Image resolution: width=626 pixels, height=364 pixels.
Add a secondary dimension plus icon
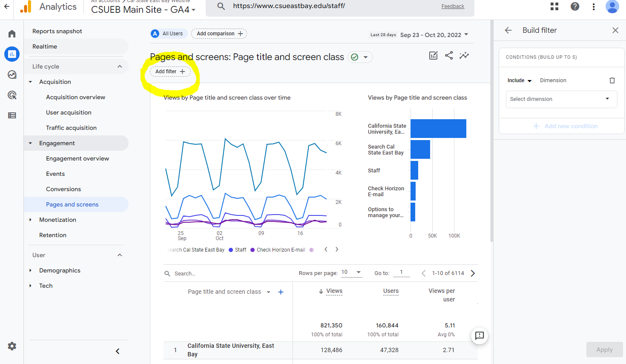pyautogui.click(x=281, y=292)
